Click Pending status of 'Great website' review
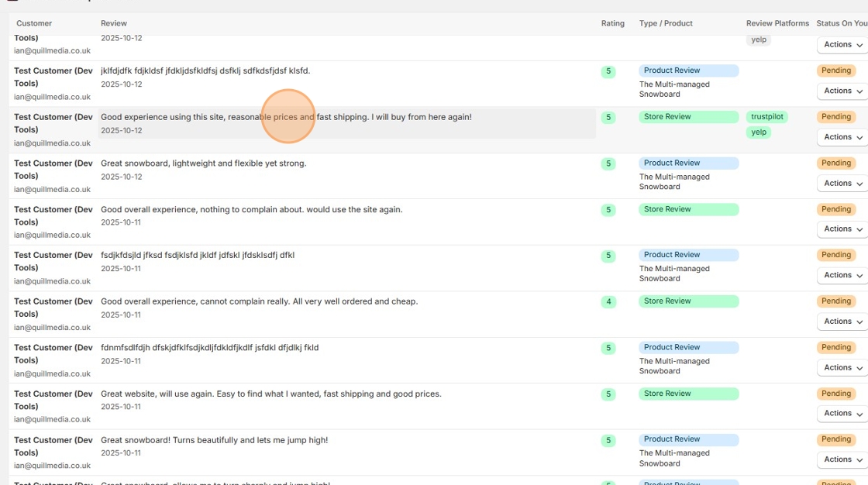Viewport: 868px width, 485px height. (x=836, y=394)
